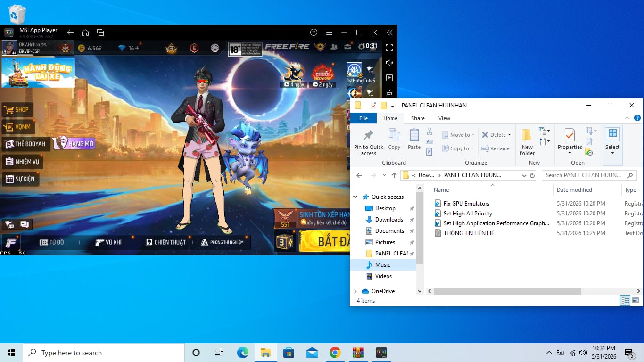Click the red hexagon E icon
Image resolution: width=644 pixels, height=362 pixels.
tap(194, 48)
